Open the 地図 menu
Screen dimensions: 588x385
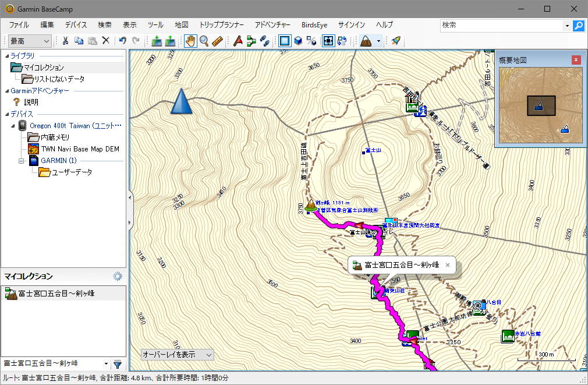pyautogui.click(x=182, y=25)
